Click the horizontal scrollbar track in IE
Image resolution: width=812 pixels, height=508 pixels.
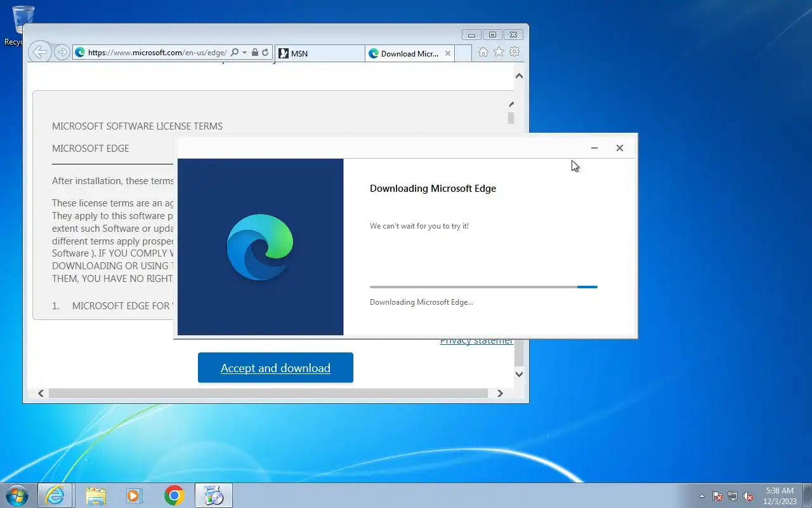click(x=268, y=393)
